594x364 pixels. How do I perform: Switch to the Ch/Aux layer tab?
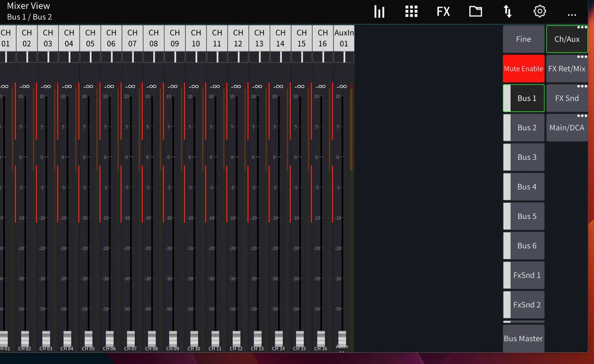567,39
